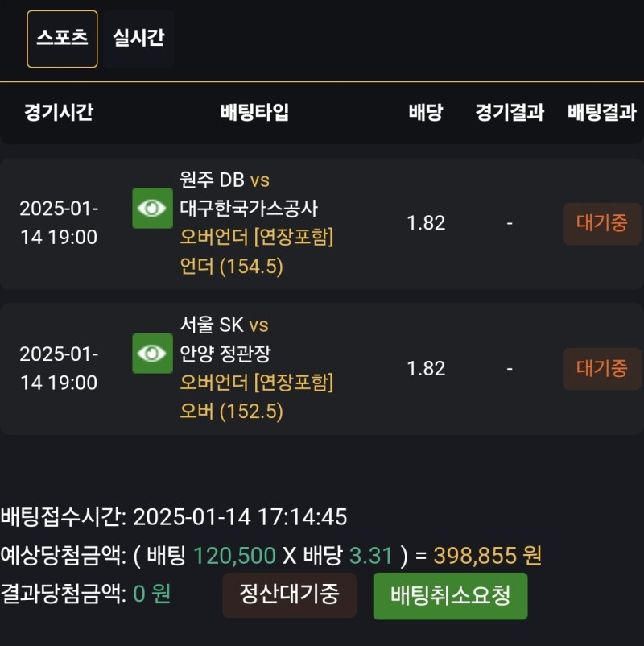Click the 120,500 betting amount

pyautogui.click(x=234, y=555)
